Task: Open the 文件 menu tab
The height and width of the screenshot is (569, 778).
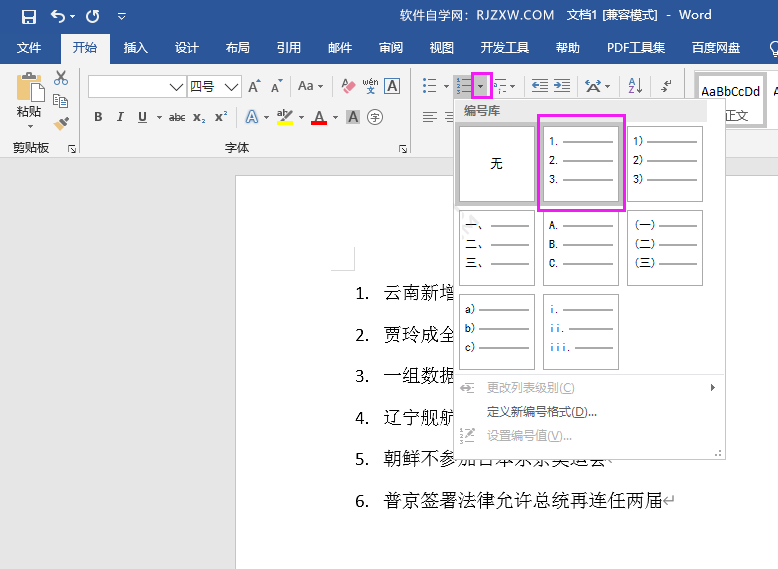Action: pyautogui.click(x=29, y=48)
